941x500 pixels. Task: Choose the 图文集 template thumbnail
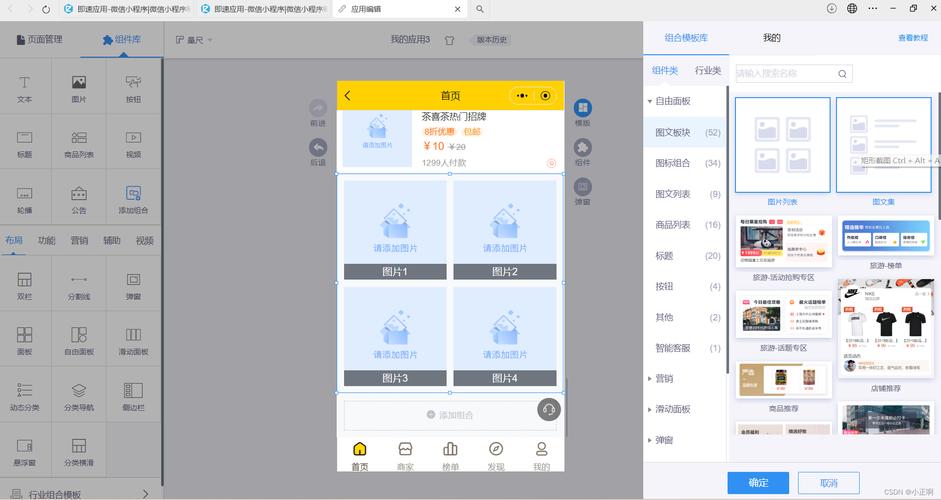(883, 145)
